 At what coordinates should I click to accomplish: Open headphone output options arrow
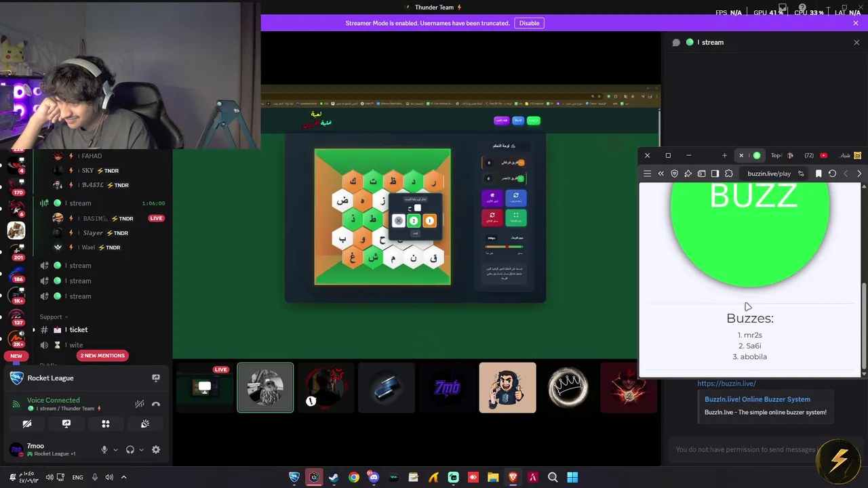[141, 449]
